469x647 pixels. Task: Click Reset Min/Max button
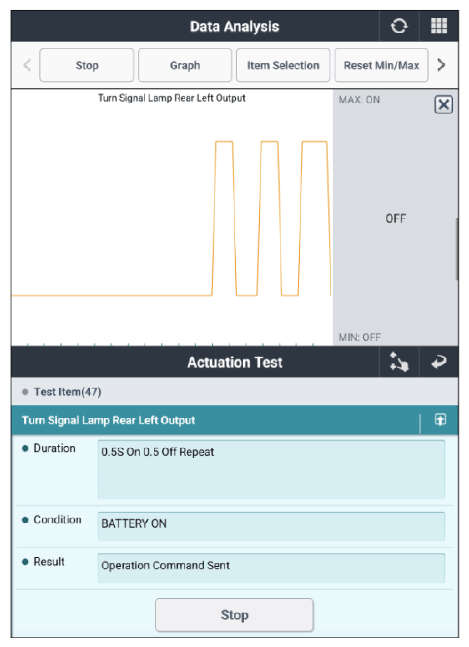click(381, 65)
